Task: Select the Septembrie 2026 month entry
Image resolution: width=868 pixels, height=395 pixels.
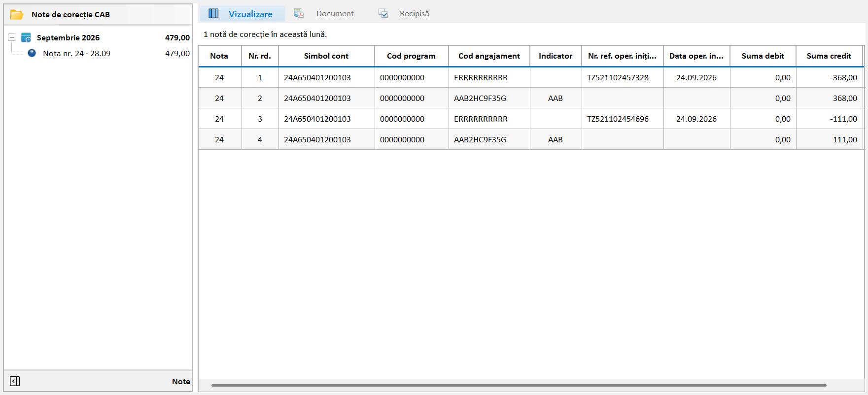Action: [x=68, y=37]
